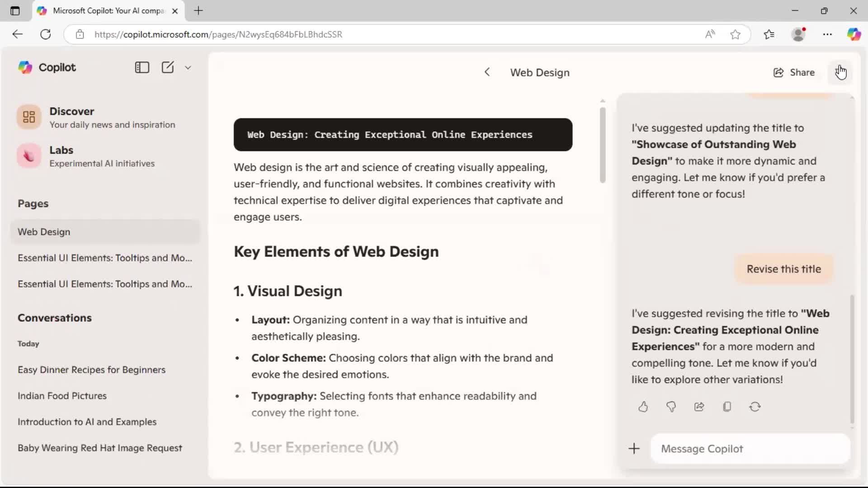Add the page to favorites with the star
The height and width of the screenshot is (488, 868).
(x=735, y=34)
